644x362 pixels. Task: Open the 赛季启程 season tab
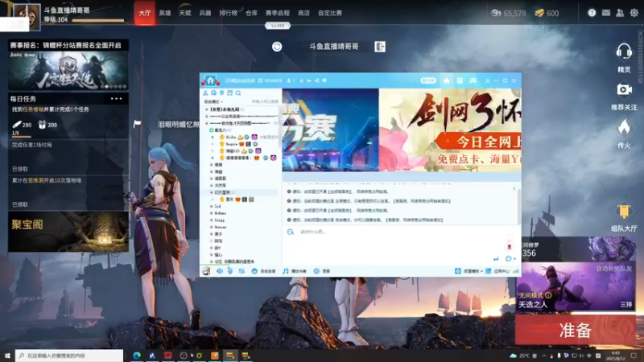(278, 13)
